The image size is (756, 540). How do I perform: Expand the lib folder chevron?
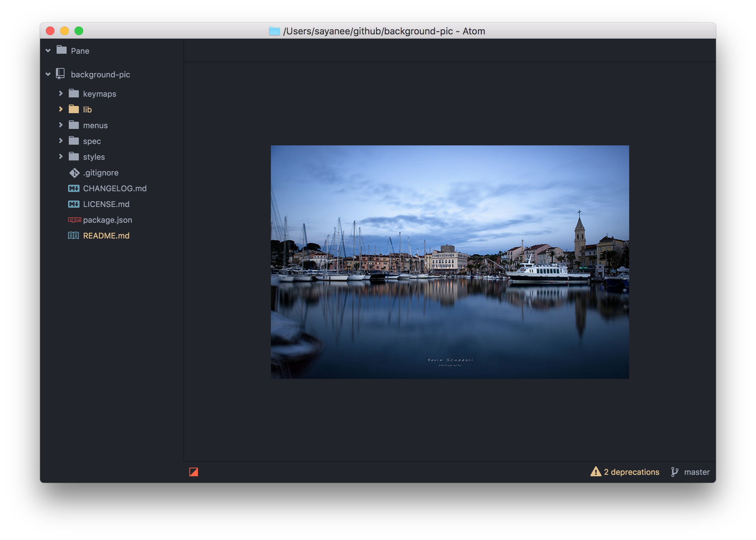pyautogui.click(x=61, y=109)
